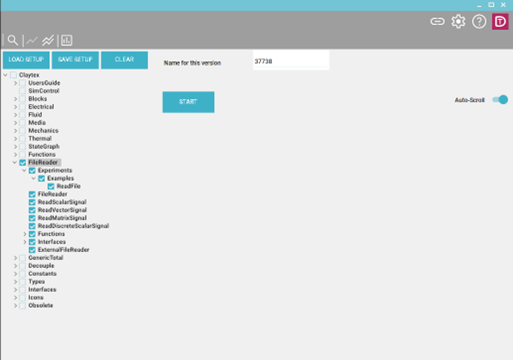
Task: Check the Electrical checkbox
Action: [x=23, y=107]
